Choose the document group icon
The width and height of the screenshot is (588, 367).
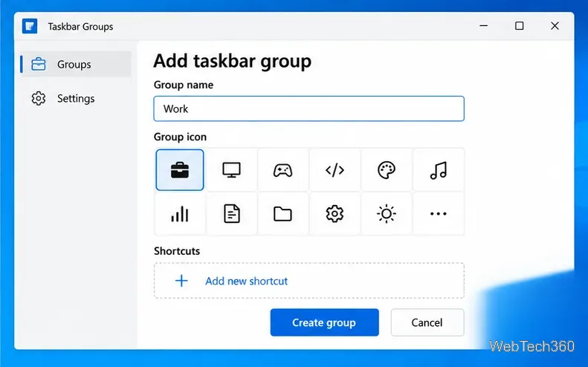231,214
